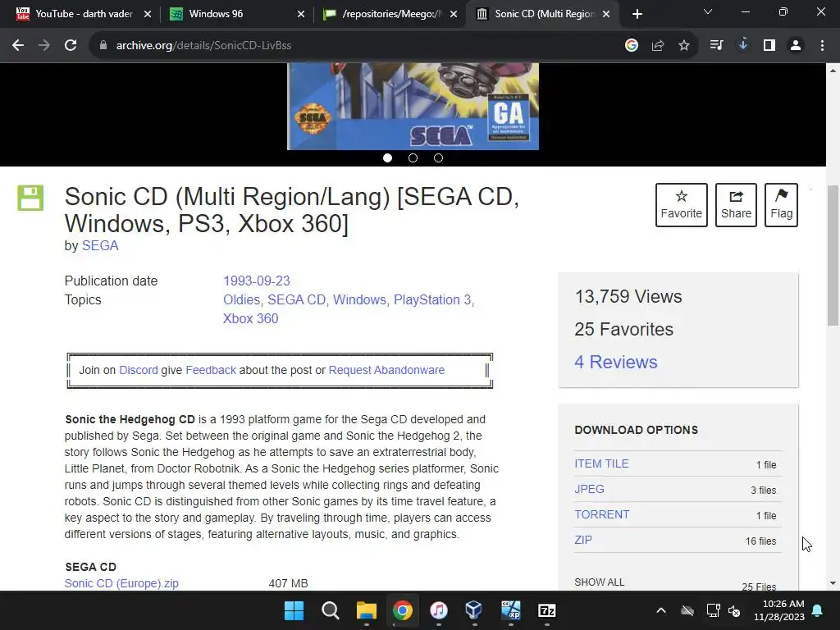Click publication date 1993-09-23 link
840x630 pixels.
pyautogui.click(x=257, y=281)
